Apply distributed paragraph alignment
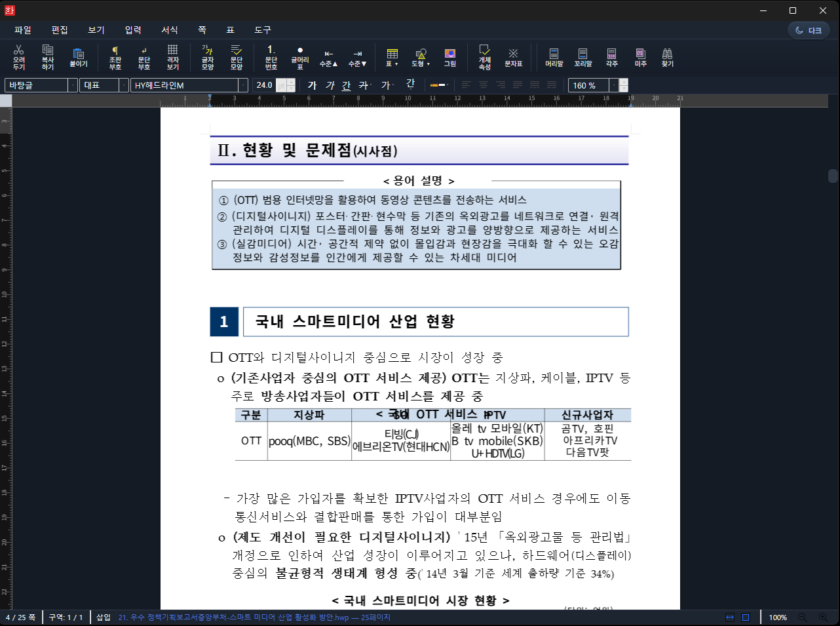This screenshot has width=840, height=626. point(535,85)
